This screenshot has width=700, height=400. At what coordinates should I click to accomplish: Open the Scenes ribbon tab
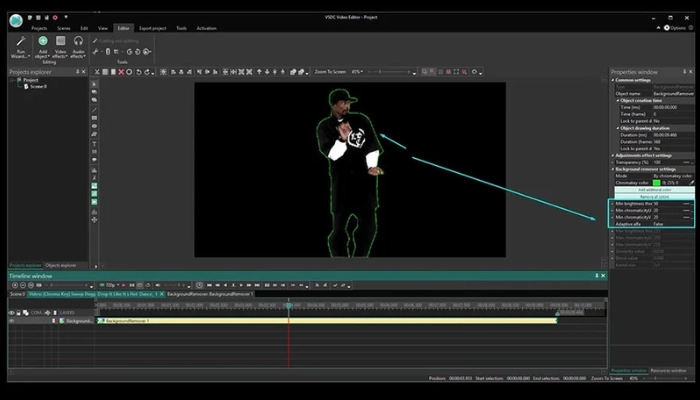(64, 28)
